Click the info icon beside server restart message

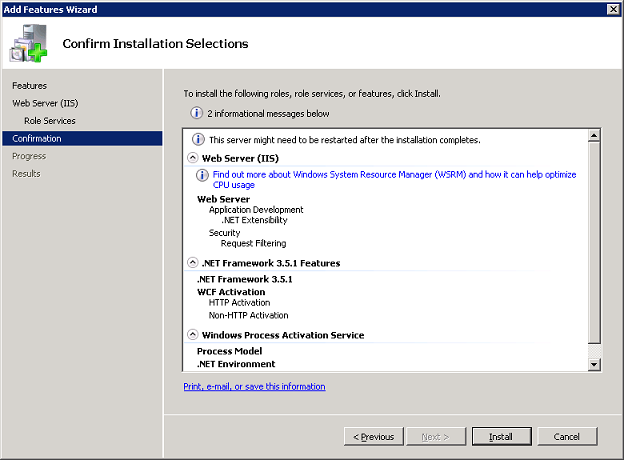click(198, 139)
